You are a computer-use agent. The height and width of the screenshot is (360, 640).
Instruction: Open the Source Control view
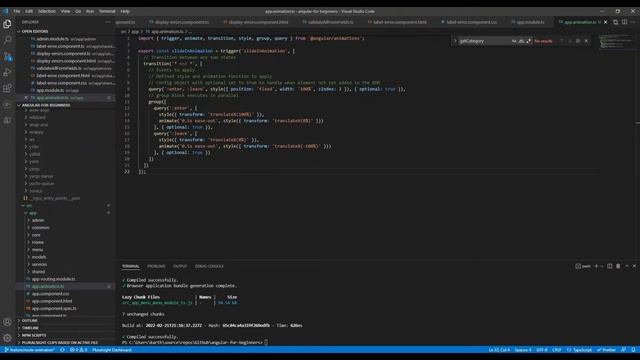pyautogui.click(x=7, y=56)
